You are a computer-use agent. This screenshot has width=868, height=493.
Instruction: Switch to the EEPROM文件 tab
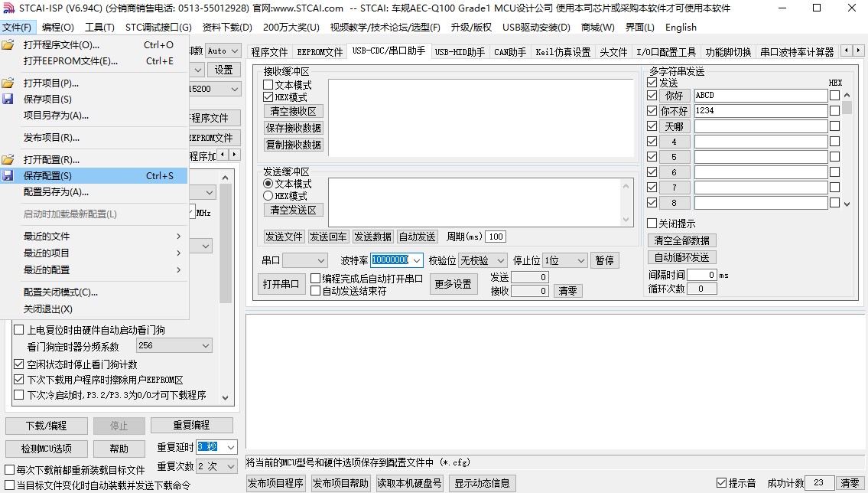click(320, 52)
